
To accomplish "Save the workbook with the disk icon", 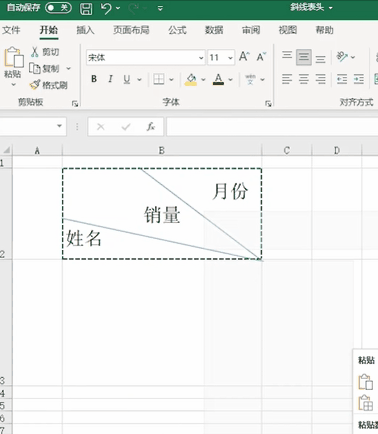I will tap(86, 8).
